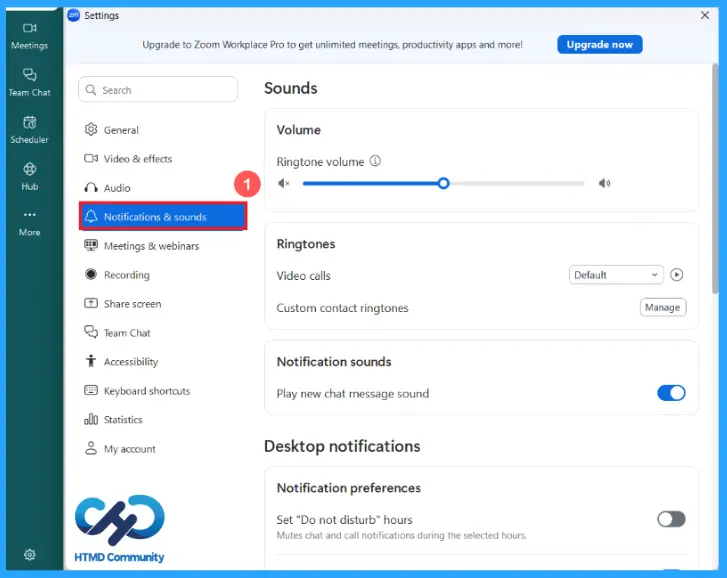The width and height of the screenshot is (727, 578).
Task: Select Recording settings tab
Action: 162,274
